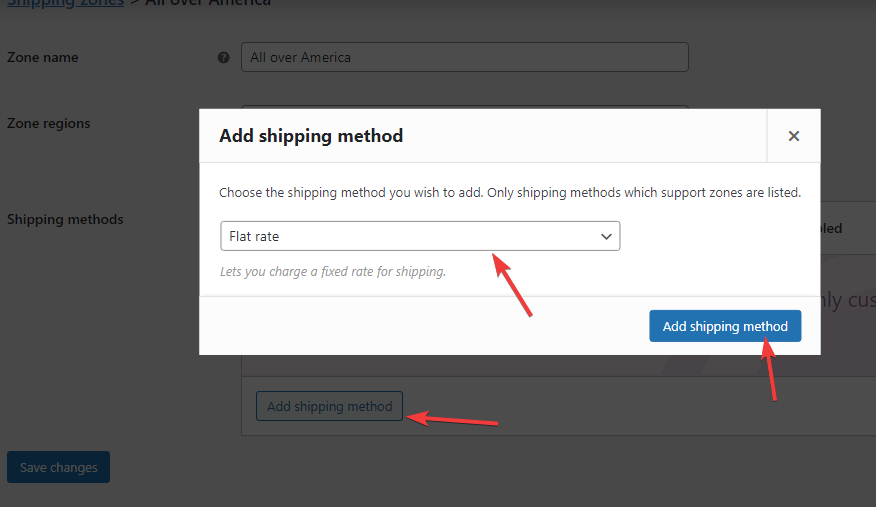Click the help icon beside Zone name
This screenshot has height=507, width=876.
[x=223, y=58]
